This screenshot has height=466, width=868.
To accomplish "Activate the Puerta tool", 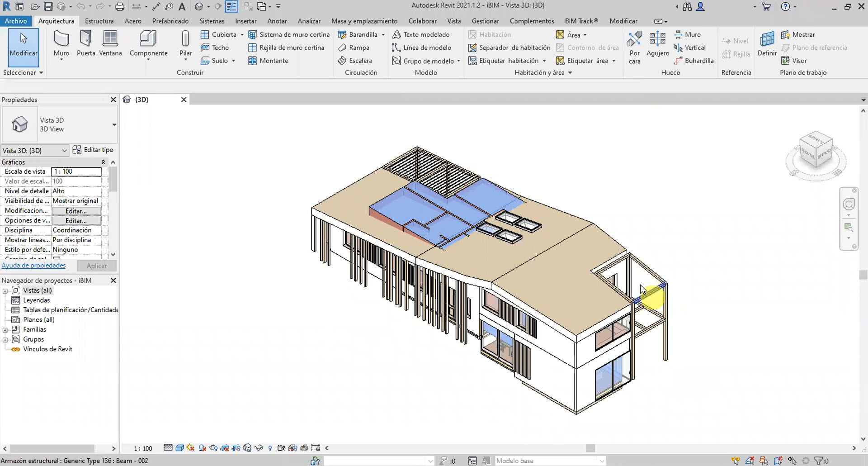I will pyautogui.click(x=86, y=43).
